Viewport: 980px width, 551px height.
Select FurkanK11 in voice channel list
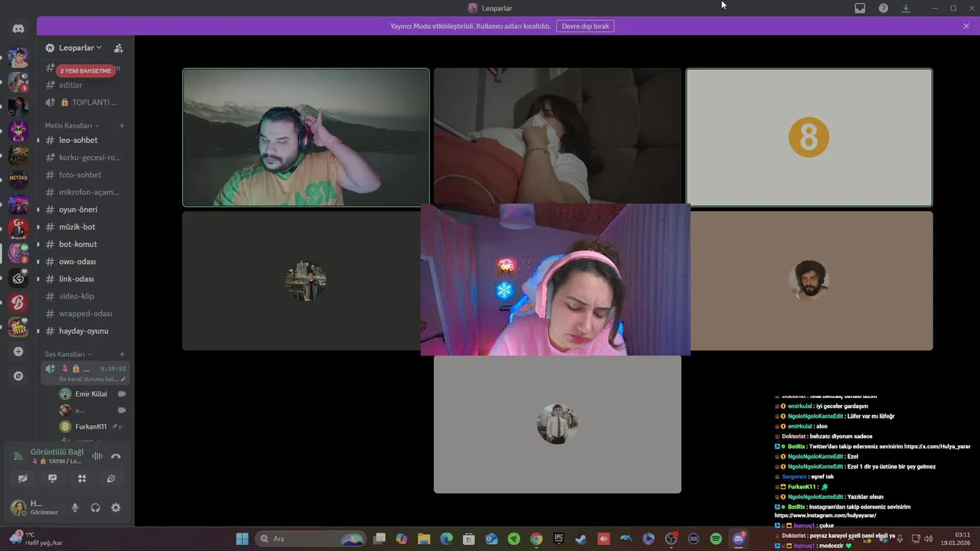[90, 427]
